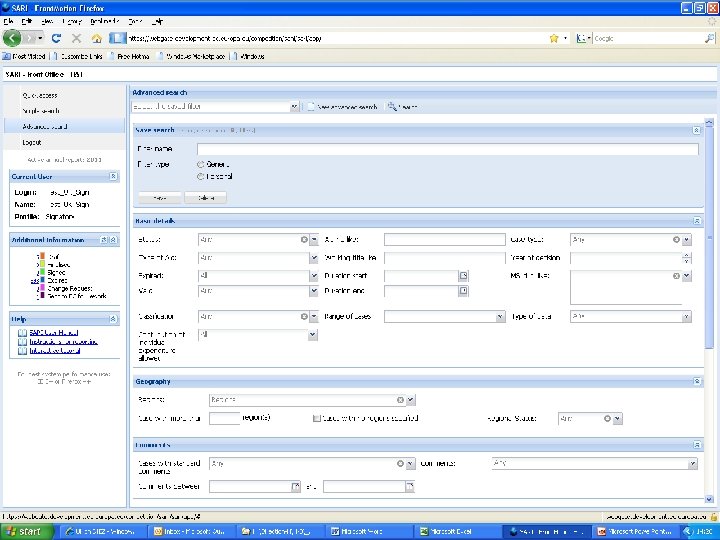Click the Firefox Home icon
This screenshot has width=720, height=540.
[96, 39]
